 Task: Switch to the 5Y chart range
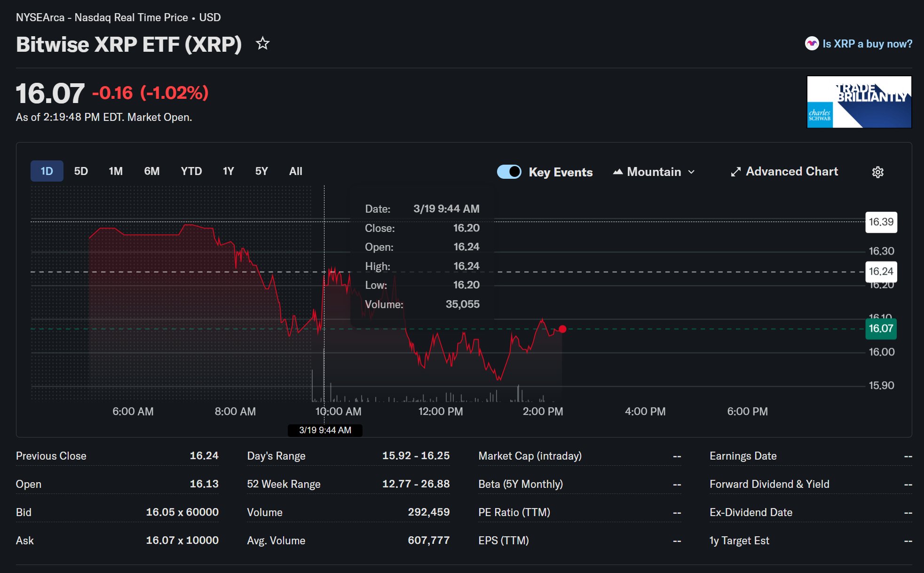261,171
